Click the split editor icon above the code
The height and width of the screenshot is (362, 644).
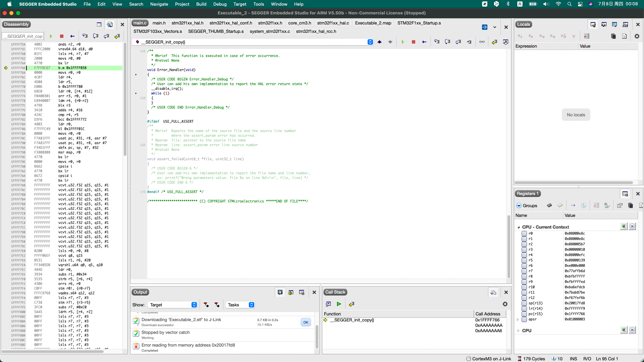coord(485,27)
